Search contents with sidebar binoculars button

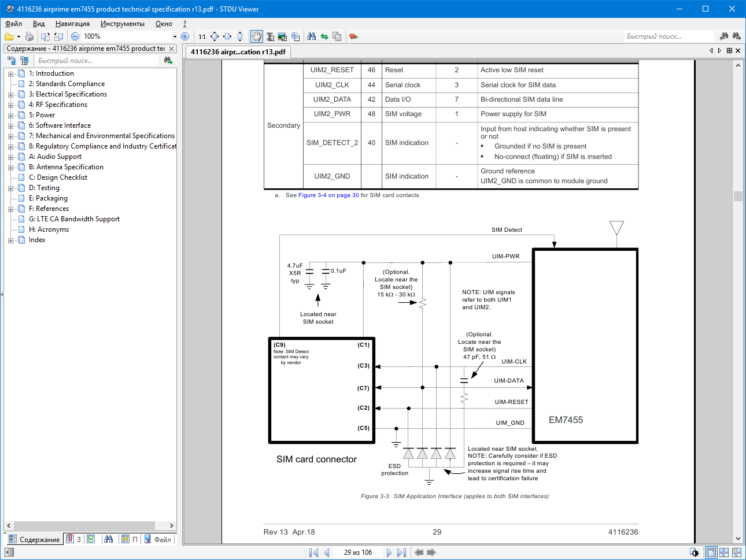(x=168, y=60)
